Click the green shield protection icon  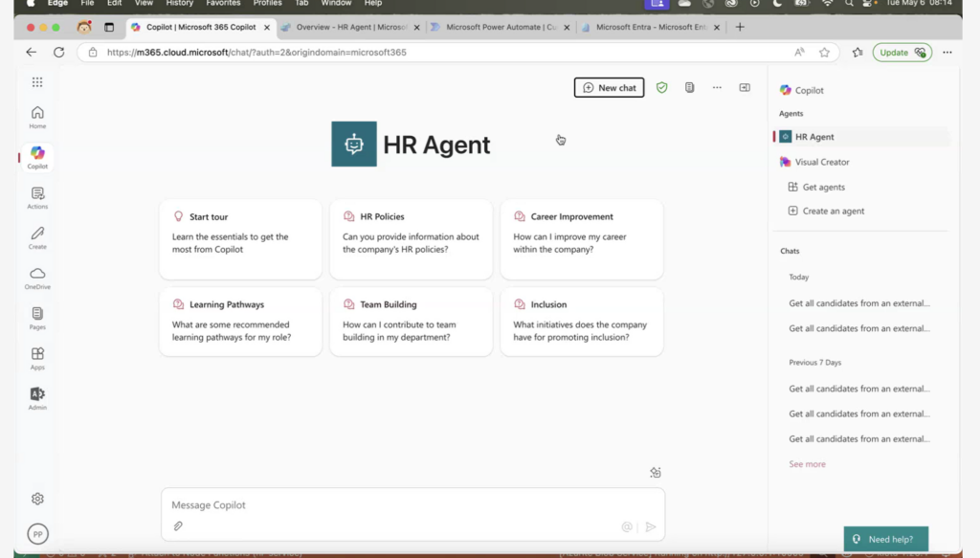[662, 87]
